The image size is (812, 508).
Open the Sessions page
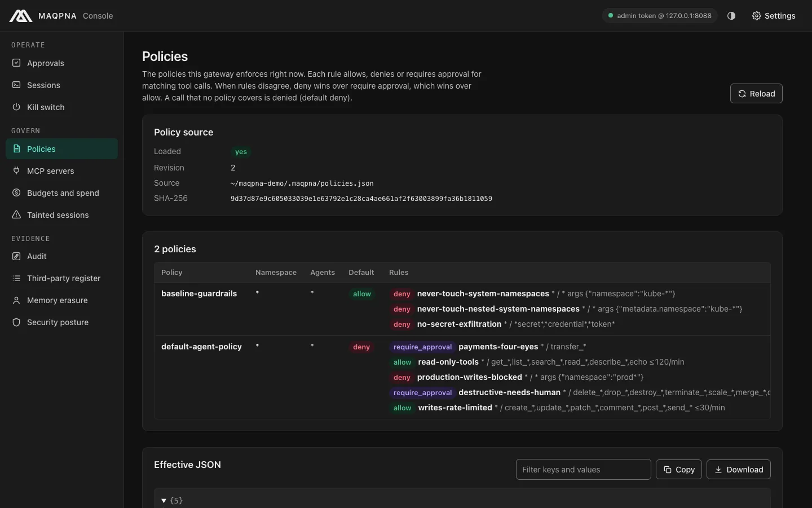pos(61,85)
